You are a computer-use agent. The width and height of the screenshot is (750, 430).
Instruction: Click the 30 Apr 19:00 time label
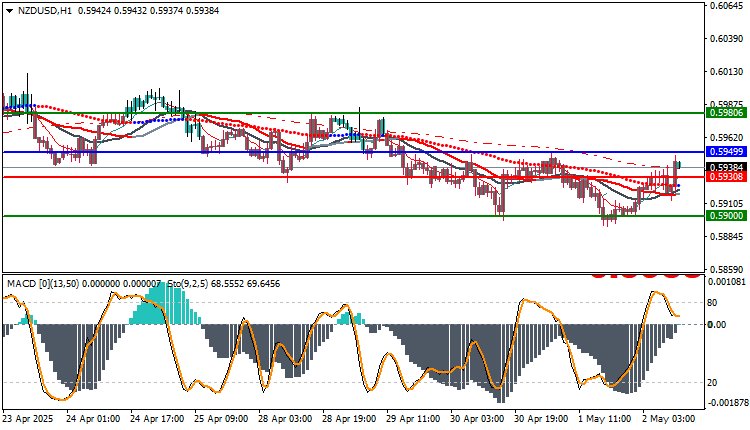click(541, 419)
